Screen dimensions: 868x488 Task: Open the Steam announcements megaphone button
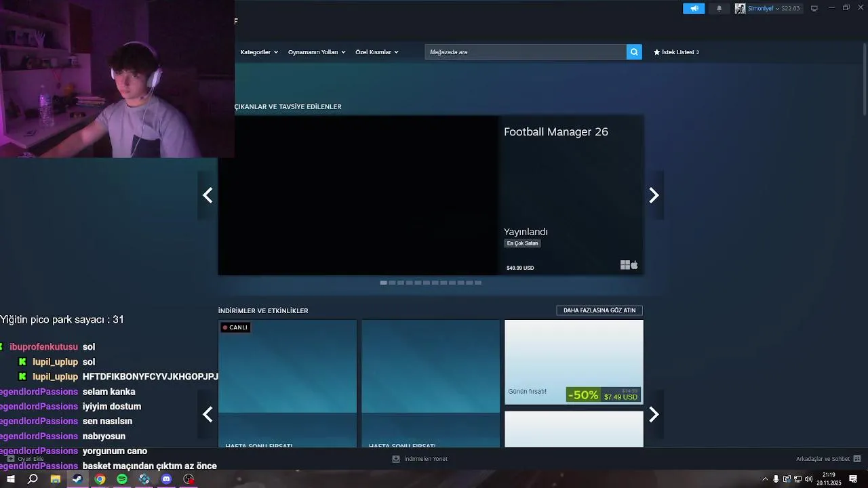pos(694,8)
